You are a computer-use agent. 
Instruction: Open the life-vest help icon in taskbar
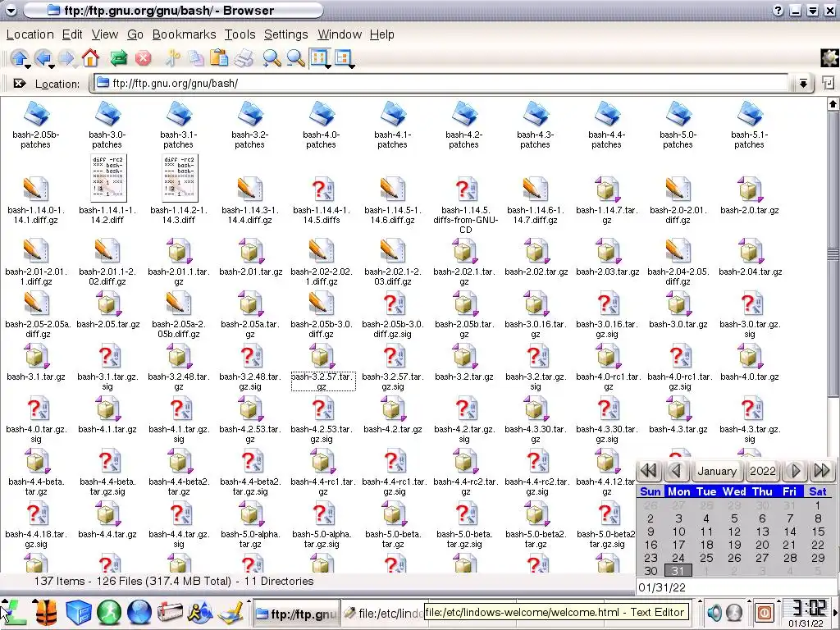pyautogui.click(x=47, y=612)
